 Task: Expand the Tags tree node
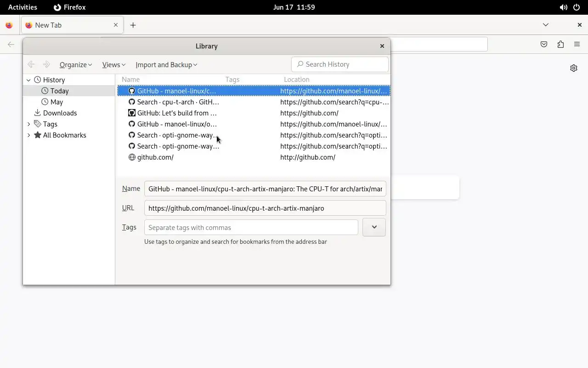[x=28, y=124]
